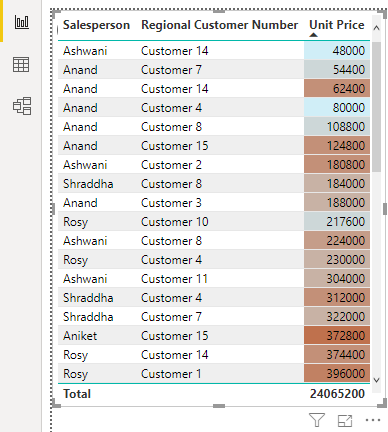Select the 48000 unit price cell

point(337,51)
